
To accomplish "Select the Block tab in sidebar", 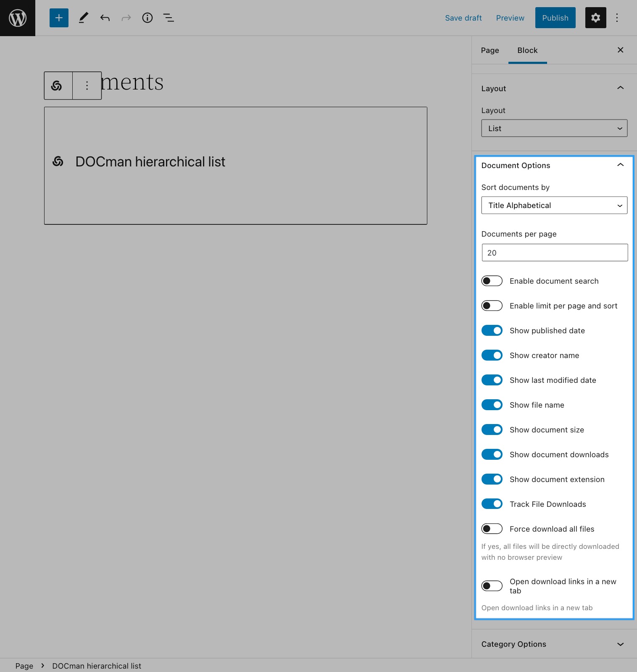I will (527, 50).
